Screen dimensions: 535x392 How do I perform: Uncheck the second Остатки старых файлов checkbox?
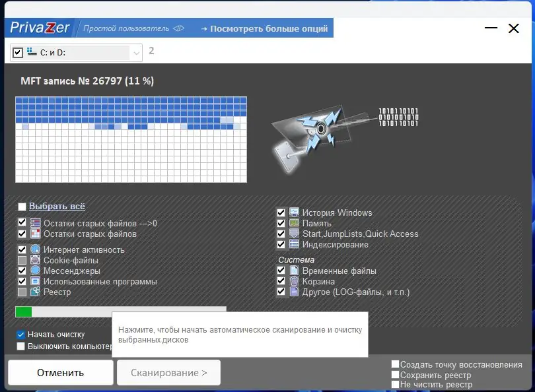(x=22, y=234)
